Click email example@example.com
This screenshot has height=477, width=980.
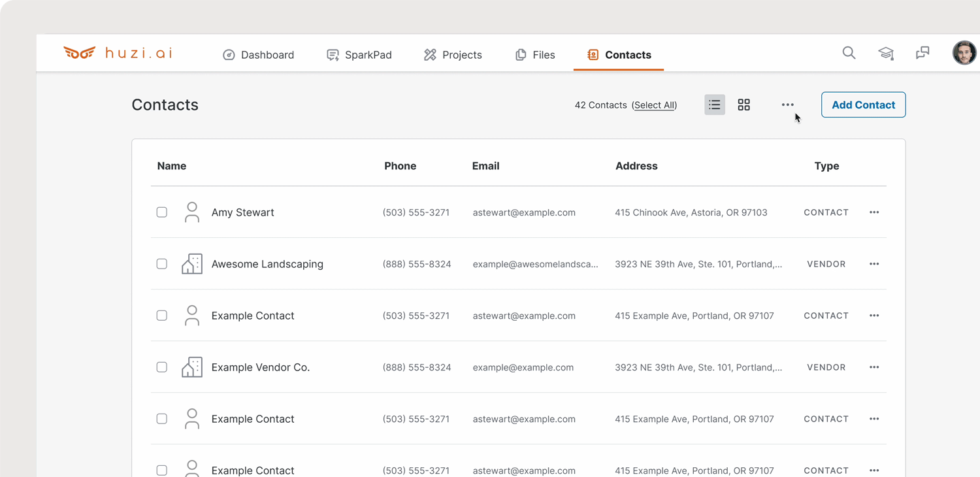[523, 367]
